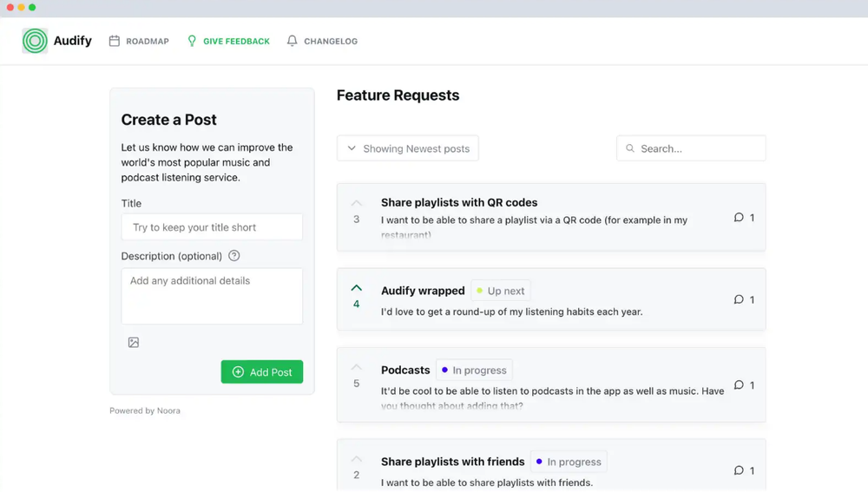868x492 pixels.
Task: Click the magnifier icon in the search box
Action: pyautogui.click(x=630, y=148)
